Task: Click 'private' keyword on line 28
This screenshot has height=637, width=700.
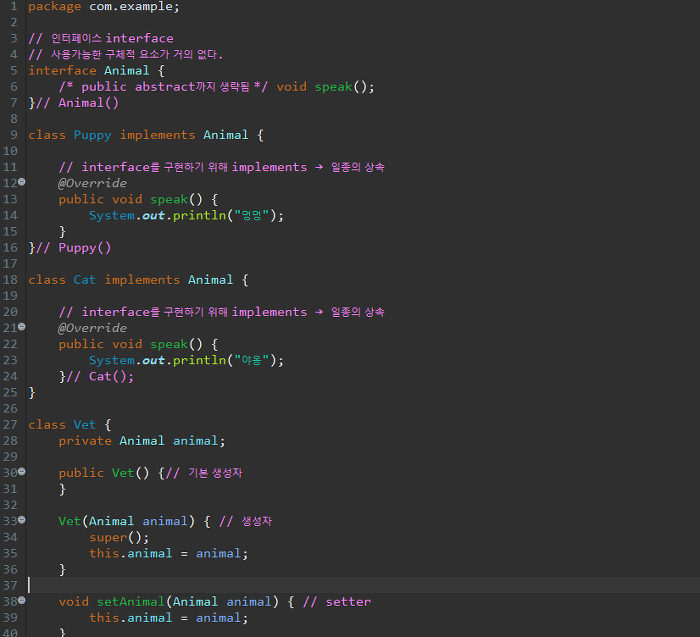Action: [x=85, y=441]
